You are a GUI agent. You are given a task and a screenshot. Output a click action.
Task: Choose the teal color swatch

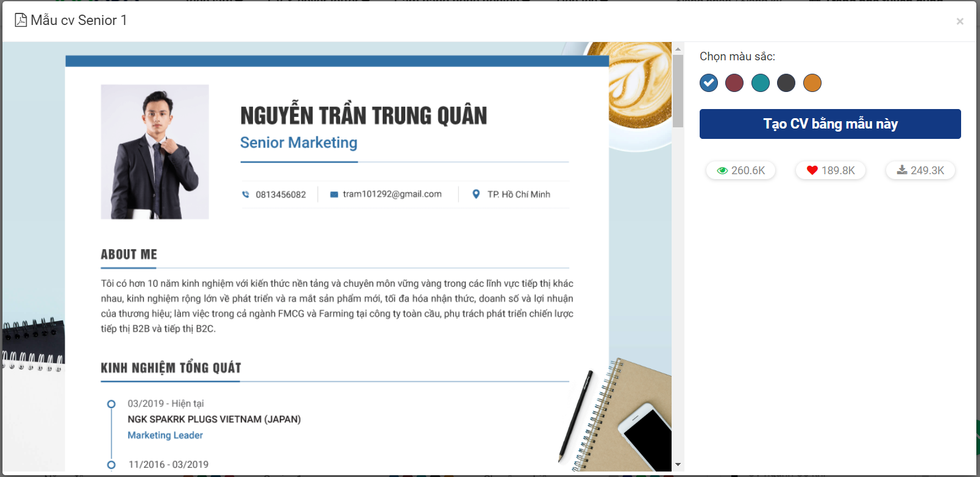(x=761, y=83)
